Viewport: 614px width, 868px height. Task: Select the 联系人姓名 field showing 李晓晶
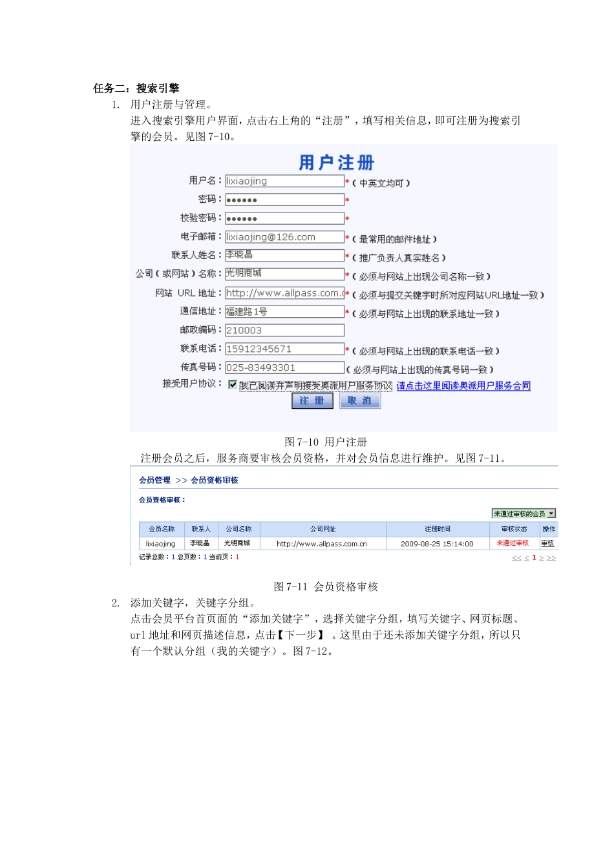point(284,255)
